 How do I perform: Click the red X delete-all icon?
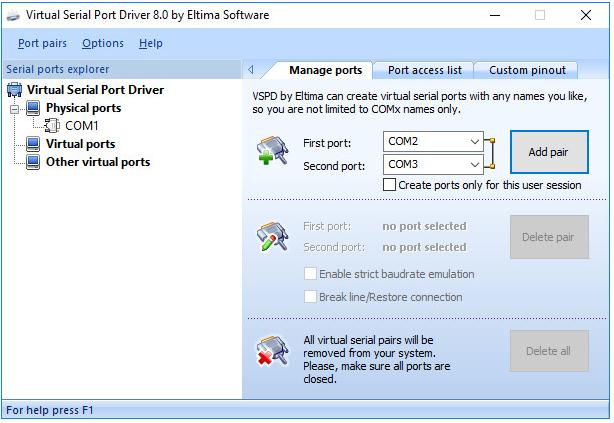272,352
